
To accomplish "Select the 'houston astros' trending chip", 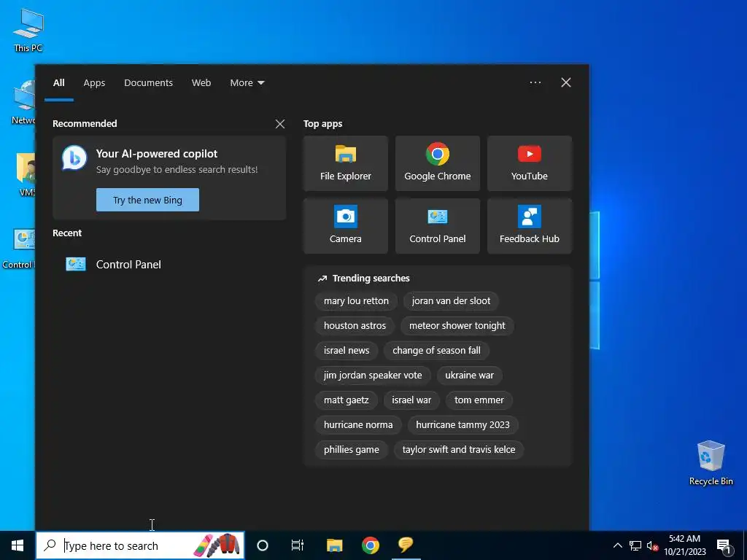I will [x=355, y=326].
